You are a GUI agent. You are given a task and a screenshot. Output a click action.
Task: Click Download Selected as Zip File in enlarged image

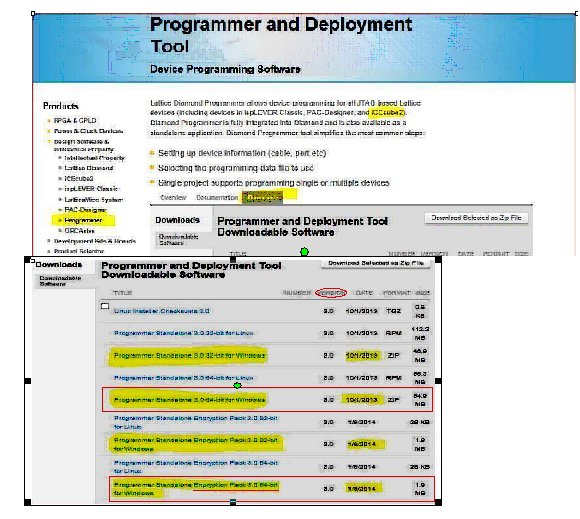[376, 263]
